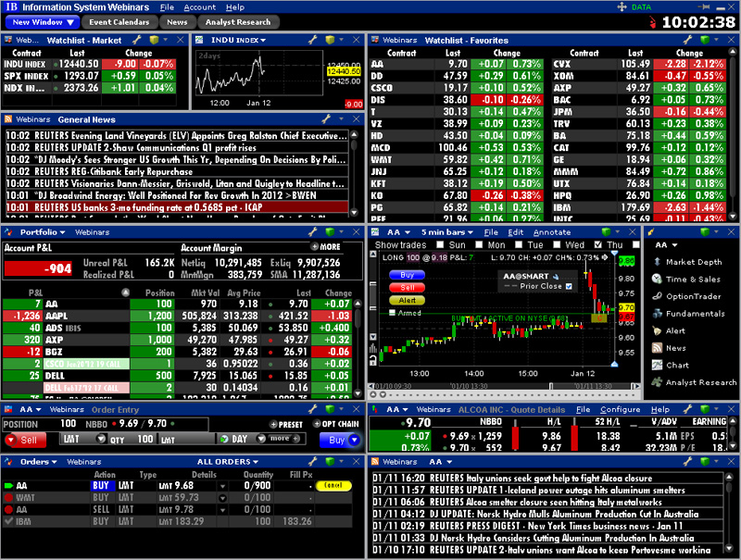The height and width of the screenshot is (560, 741).
Task: Uncheck the Thu show trades checkbox
Action: click(x=599, y=245)
